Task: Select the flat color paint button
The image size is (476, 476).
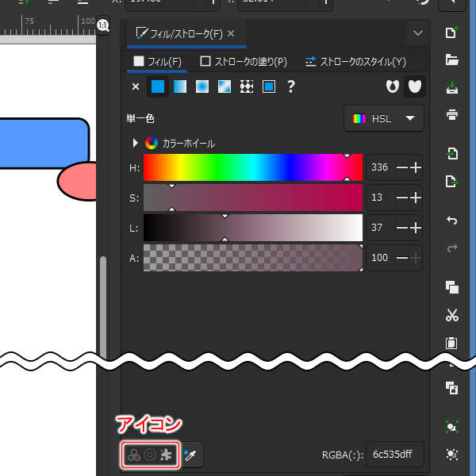Action: pos(158,86)
